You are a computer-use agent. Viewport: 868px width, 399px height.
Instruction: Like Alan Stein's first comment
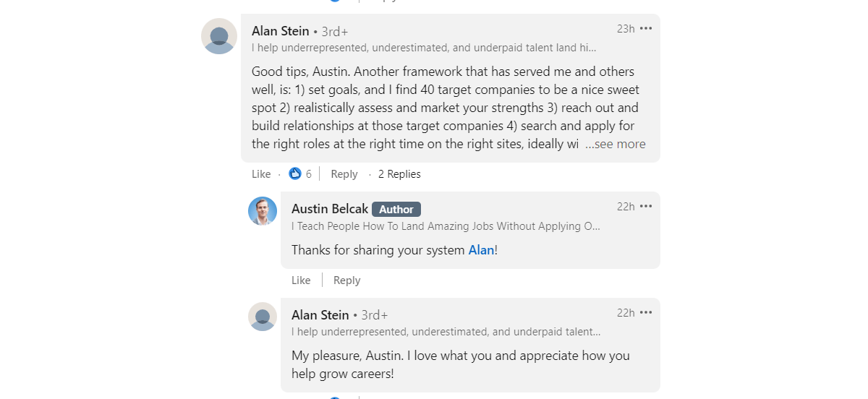pos(261,174)
